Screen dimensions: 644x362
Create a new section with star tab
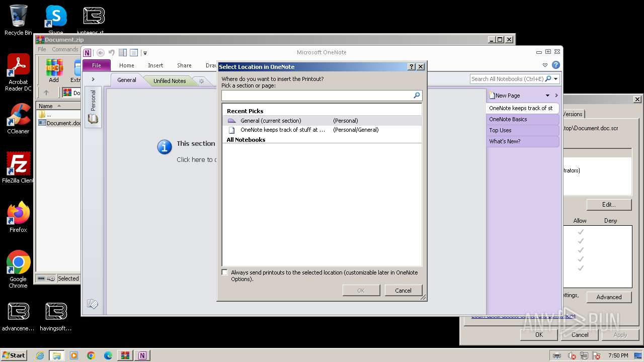[201, 81]
